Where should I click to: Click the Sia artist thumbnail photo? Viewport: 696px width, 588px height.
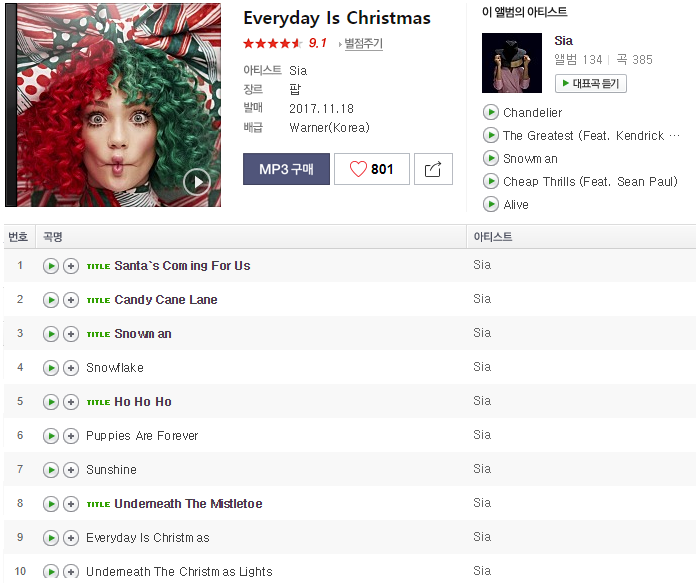(512, 63)
